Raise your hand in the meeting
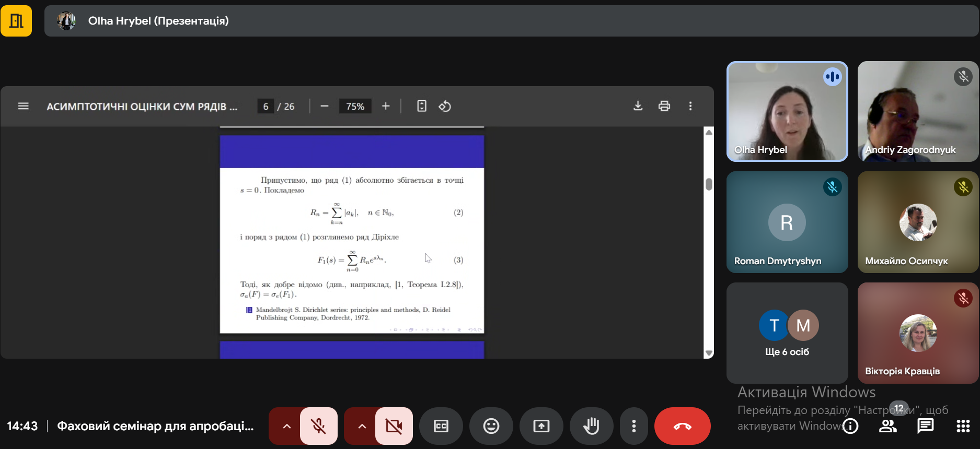This screenshot has height=449, width=980. tap(591, 426)
